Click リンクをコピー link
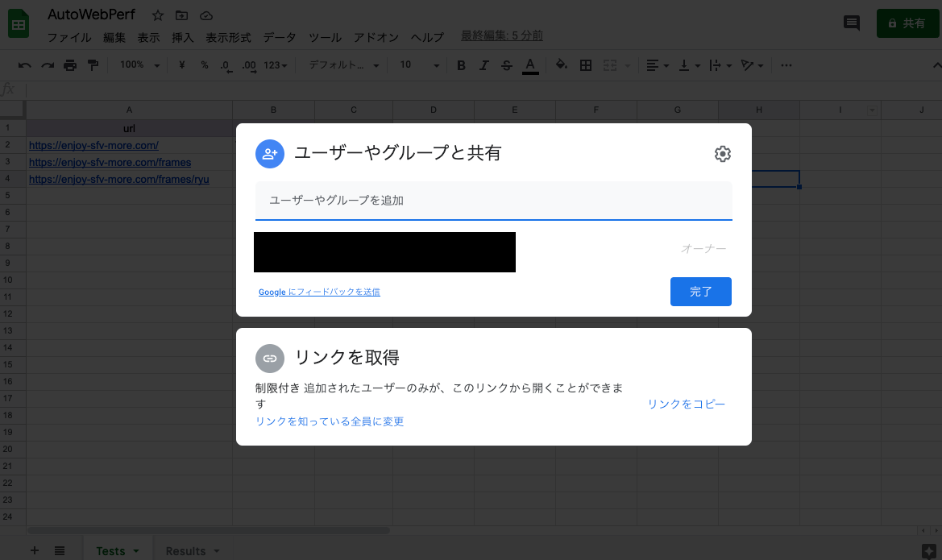The height and width of the screenshot is (560, 942). 686,404
